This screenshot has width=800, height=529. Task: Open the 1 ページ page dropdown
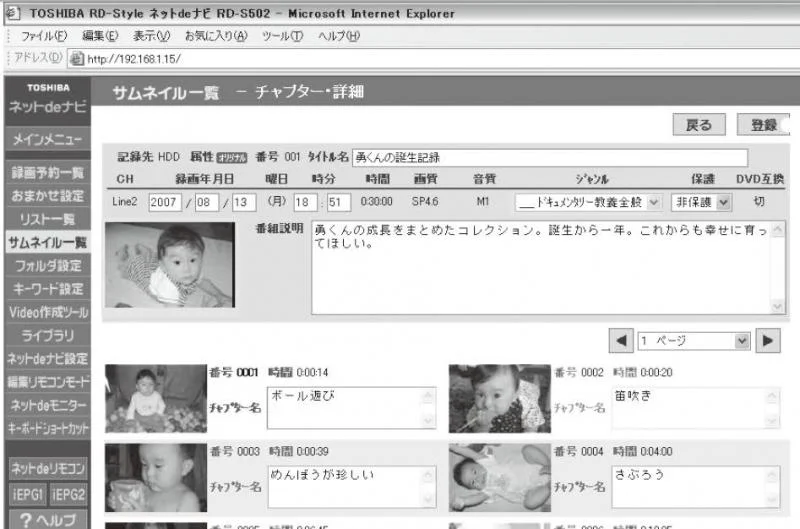(x=694, y=341)
